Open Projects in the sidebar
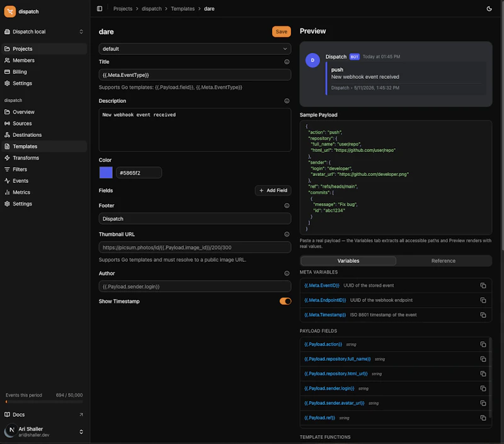Viewport: 504px width, 444px height. point(44,49)
